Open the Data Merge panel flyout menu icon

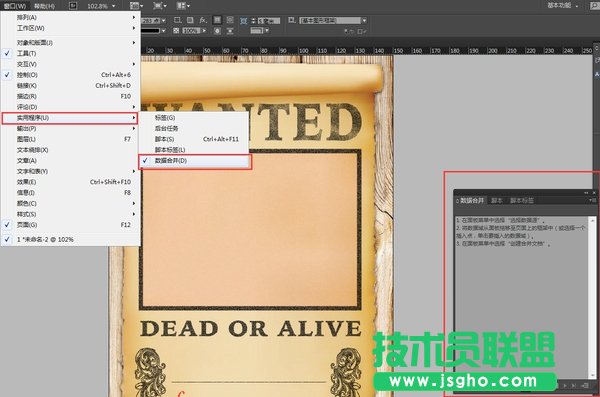click(592, 200)
